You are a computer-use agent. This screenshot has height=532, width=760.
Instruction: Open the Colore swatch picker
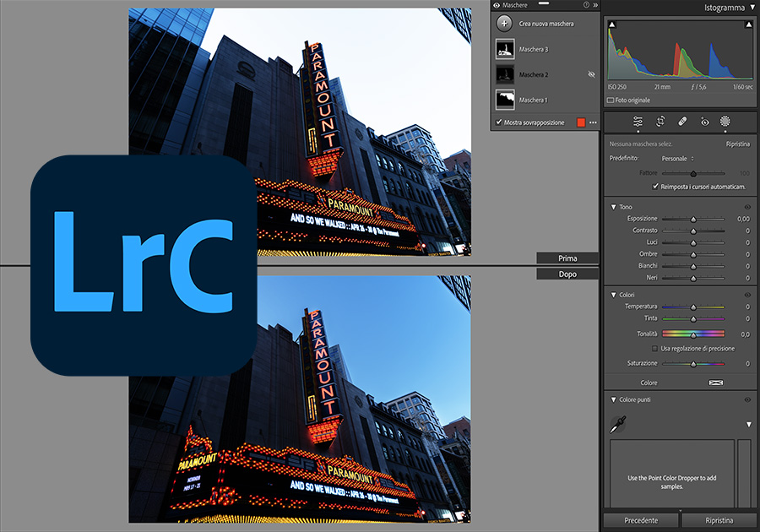[716, 383]
